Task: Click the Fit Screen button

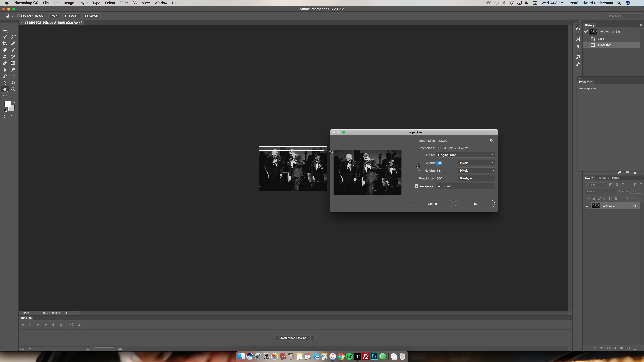Action: click(x=71, y=16)
